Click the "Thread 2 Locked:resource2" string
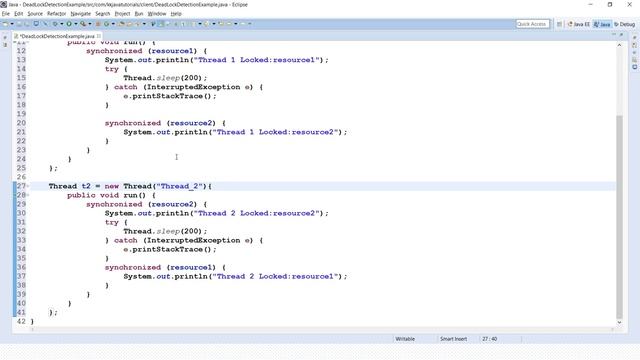Image resolution: width=640 pixels, height=360 pixels. pos(256,213)
